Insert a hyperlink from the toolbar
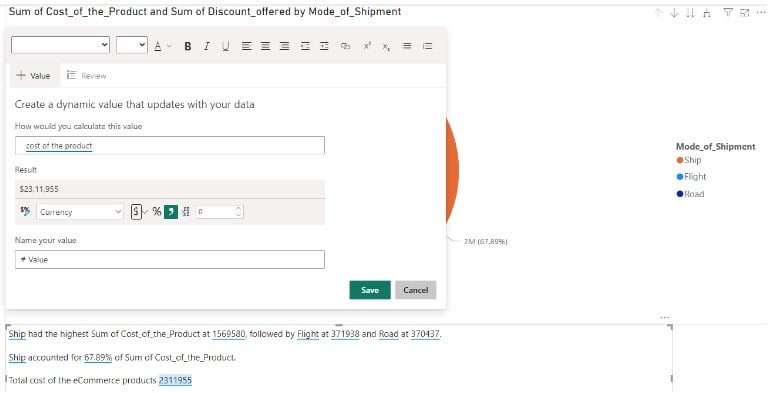Viewport: 770px width, 393px height. point(345,46)
